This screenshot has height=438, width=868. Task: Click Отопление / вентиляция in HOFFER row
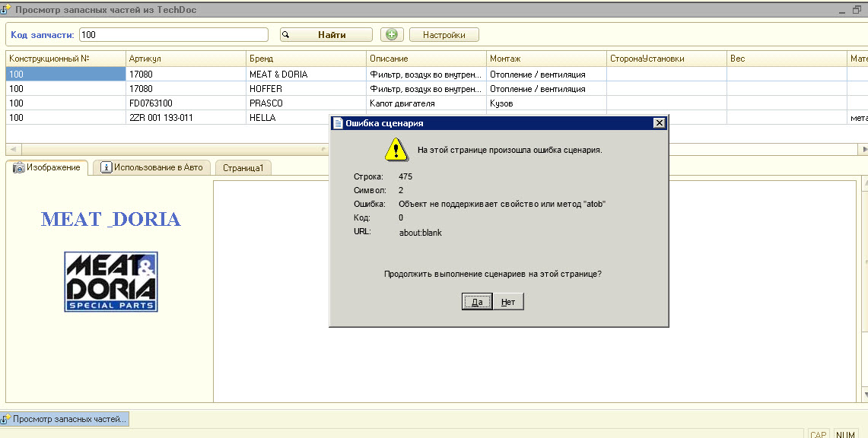point(546,88)
